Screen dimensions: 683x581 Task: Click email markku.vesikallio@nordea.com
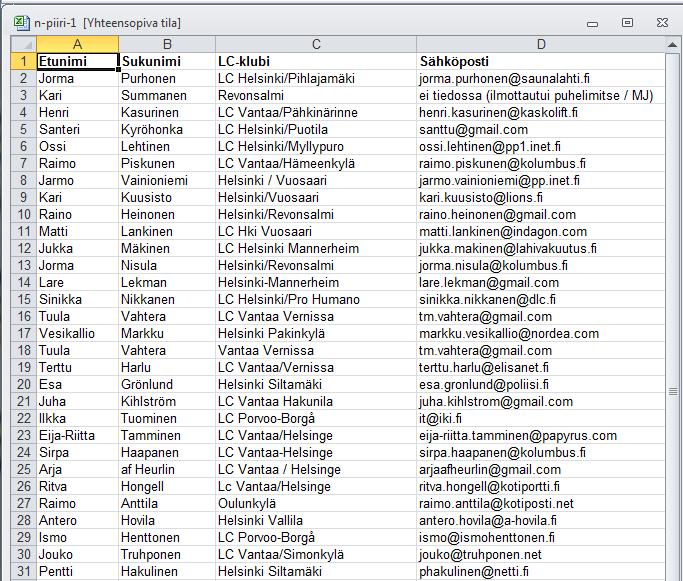tap(541, 333)
